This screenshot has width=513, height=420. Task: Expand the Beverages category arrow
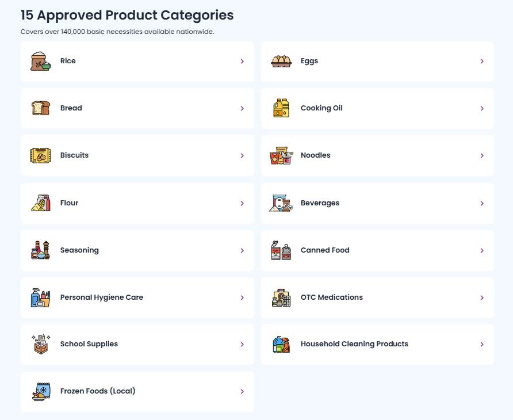(482, 204)
